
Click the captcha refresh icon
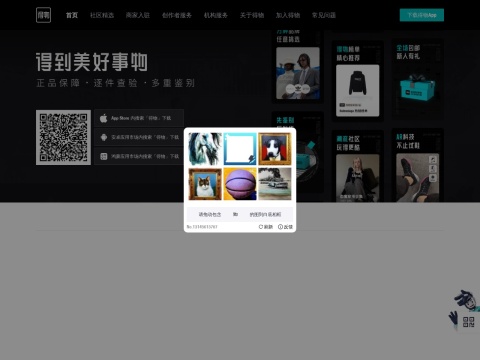coord(261,227)
